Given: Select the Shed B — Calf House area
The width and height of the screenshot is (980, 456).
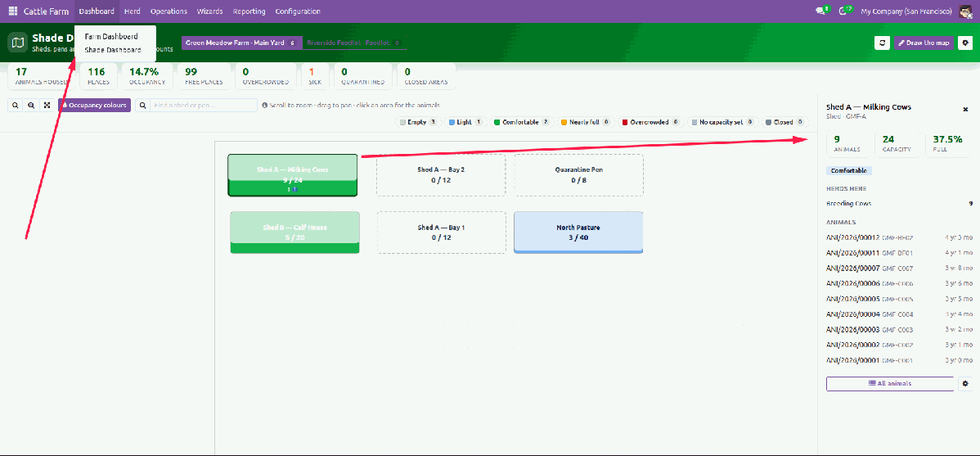Looking at the screenshot, I should (x=295, y=233).
